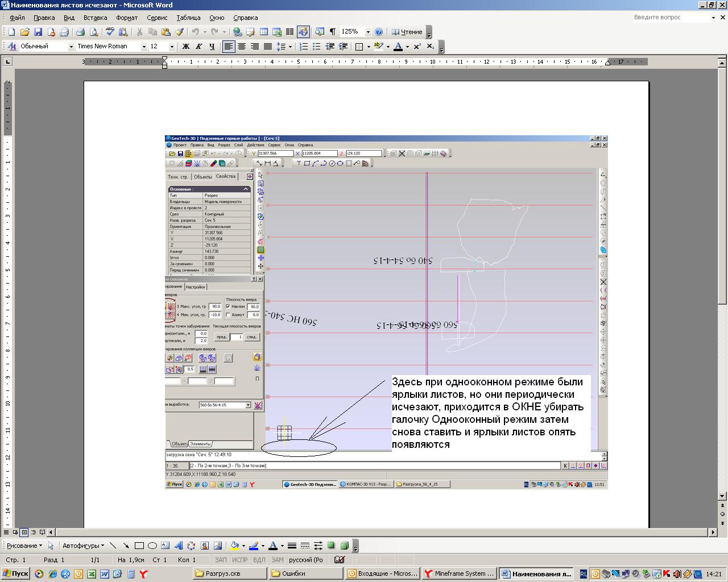Increase the paragraph indent
The height and width of the screenshot is (582, 728).
coord(343,47)
